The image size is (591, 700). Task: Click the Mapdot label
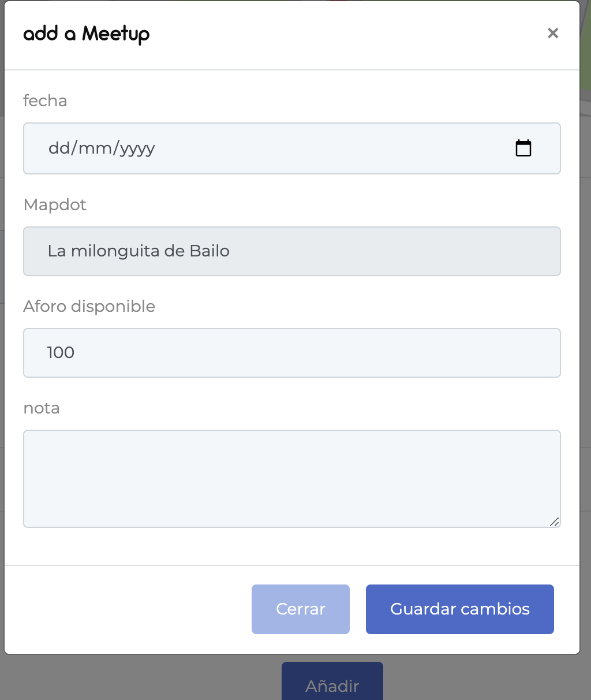click(55, 204)
